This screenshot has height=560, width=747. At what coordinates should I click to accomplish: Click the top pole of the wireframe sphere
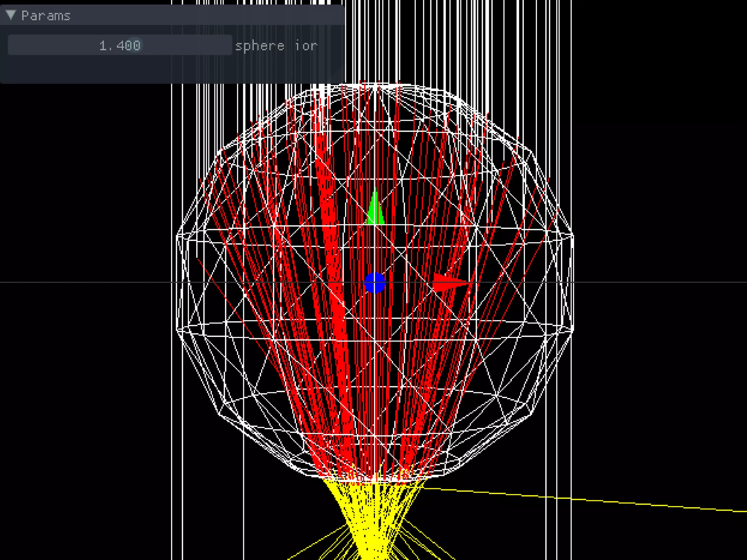376,86
